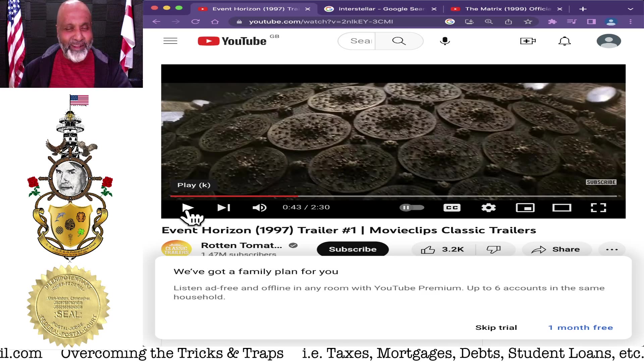The width and height of the screenshot is (644, 362).
Task: Switch to miniplayer mode
Action: pyautogui.click(x=525, y=207)
